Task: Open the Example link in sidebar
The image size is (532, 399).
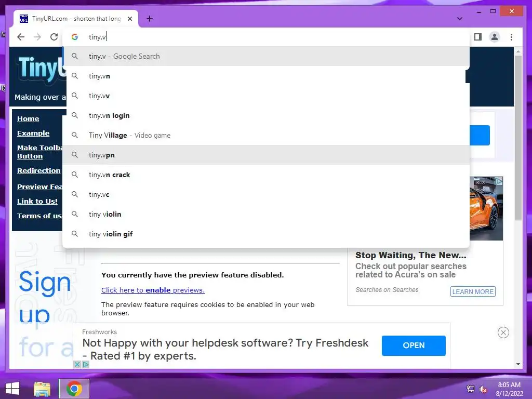Action: (33, 134)
